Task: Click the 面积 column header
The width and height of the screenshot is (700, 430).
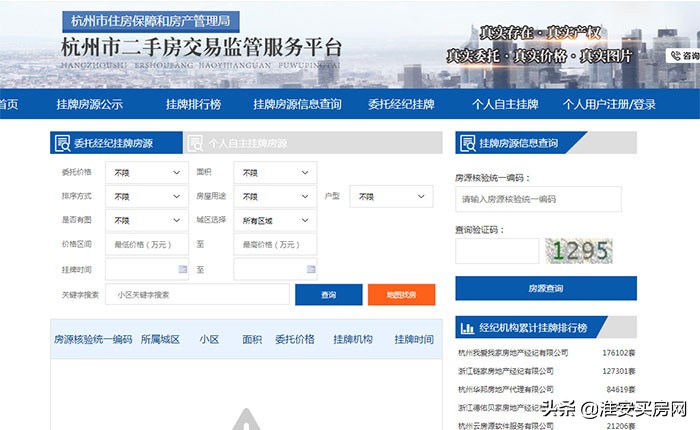Action: pos(252,339)
